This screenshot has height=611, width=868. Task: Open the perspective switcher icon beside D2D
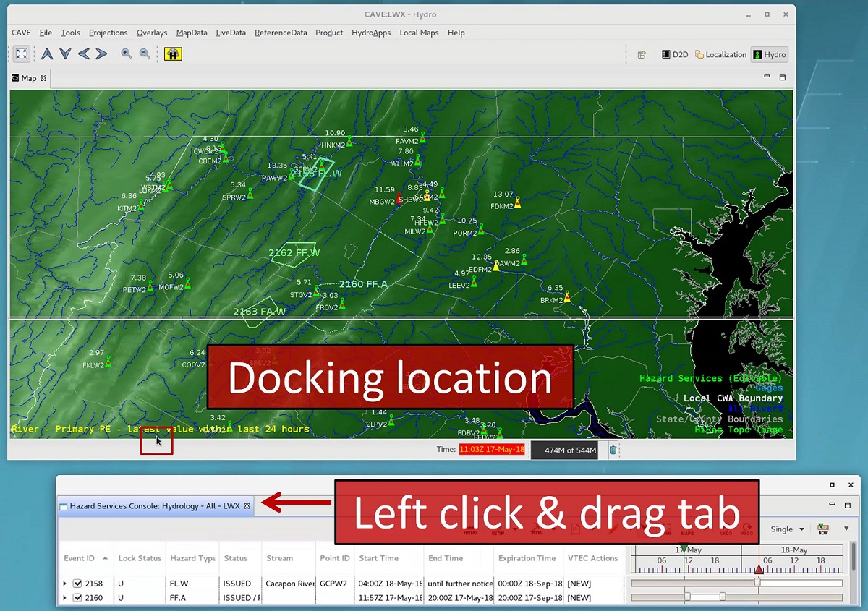(x=641, y=54)
